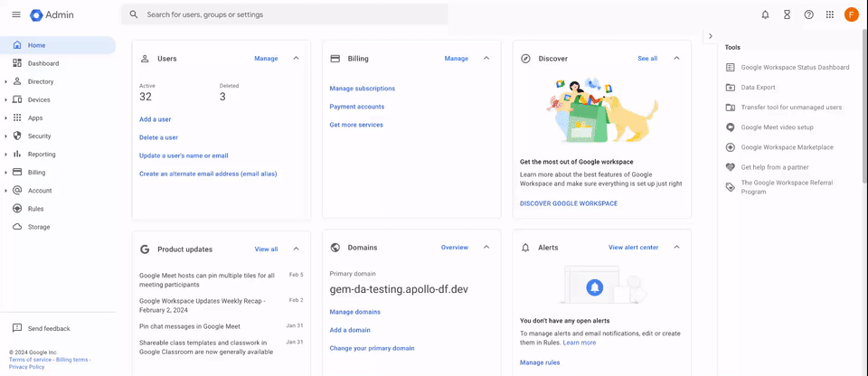Open Billing in the sidebar

click(58, 173)
